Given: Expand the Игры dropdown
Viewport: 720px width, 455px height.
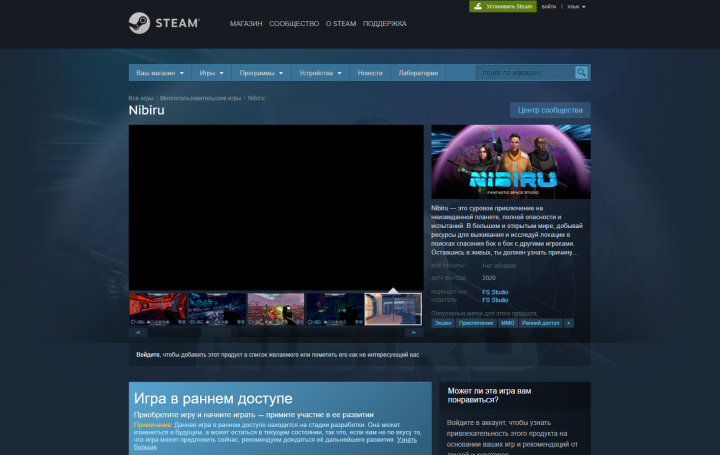Looking at the screenshot, I should [211, 73].
